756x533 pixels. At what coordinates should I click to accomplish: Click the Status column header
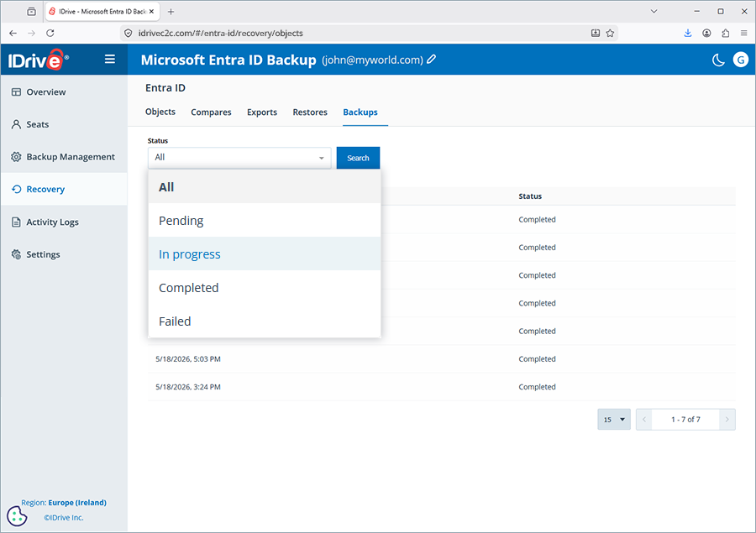[x=530, y=196]
